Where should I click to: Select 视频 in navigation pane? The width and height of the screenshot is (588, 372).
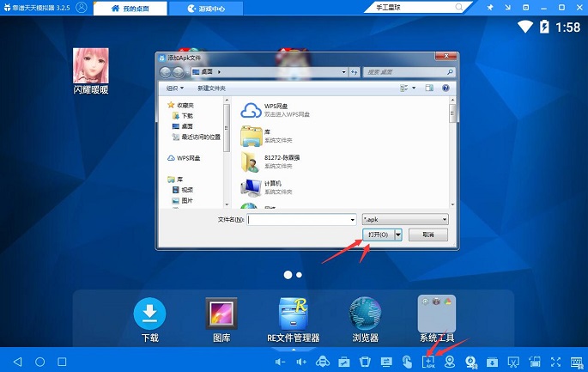[x=187, y=190]
